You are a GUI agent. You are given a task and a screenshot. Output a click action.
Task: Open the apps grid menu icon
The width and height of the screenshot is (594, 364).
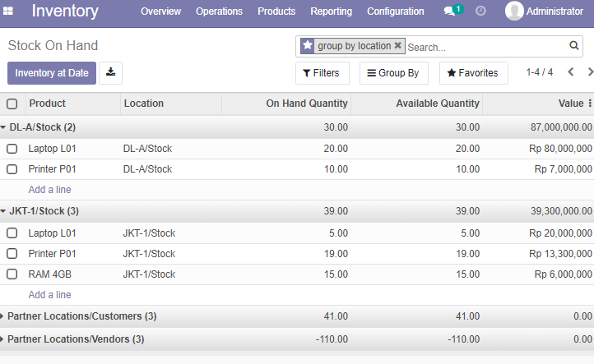[x=8, y=12]
